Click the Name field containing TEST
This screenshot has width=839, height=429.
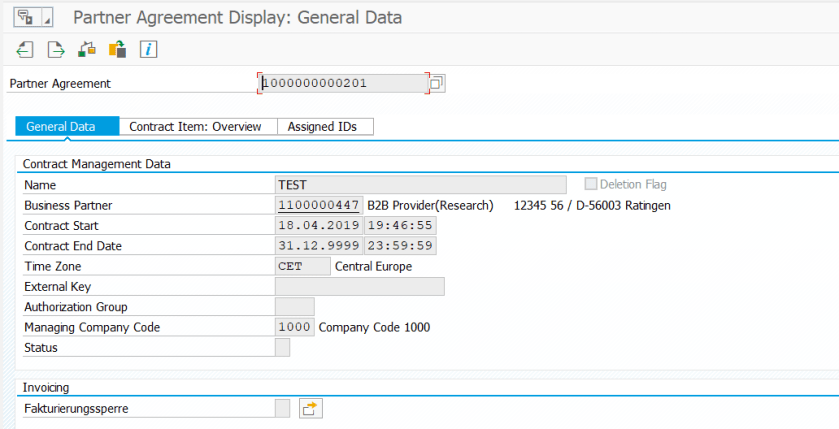[420, 184]
